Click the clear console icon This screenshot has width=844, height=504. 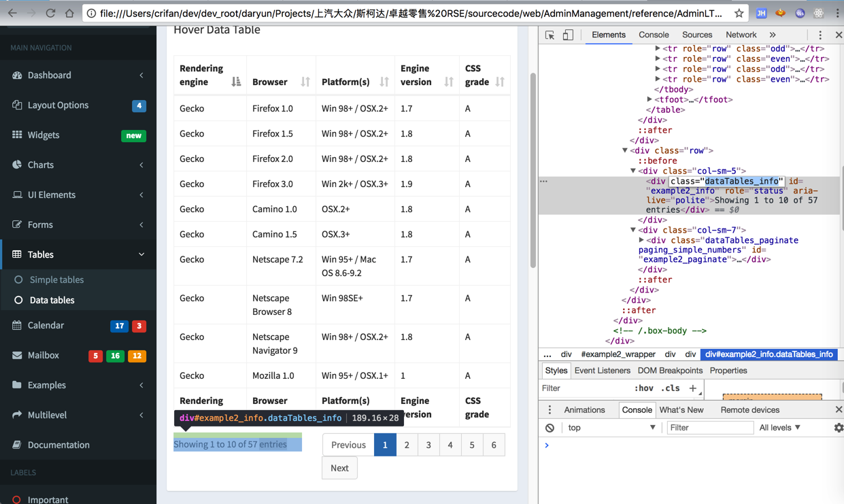[550, 428]
